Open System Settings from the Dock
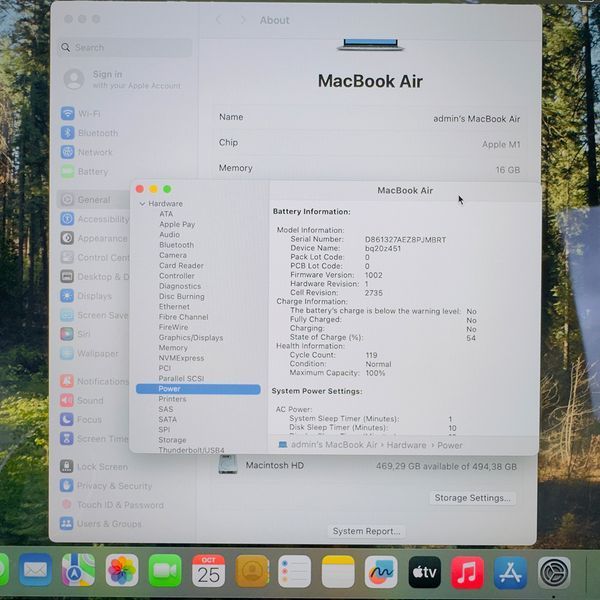The image size is (600, 600). [554, 573]
